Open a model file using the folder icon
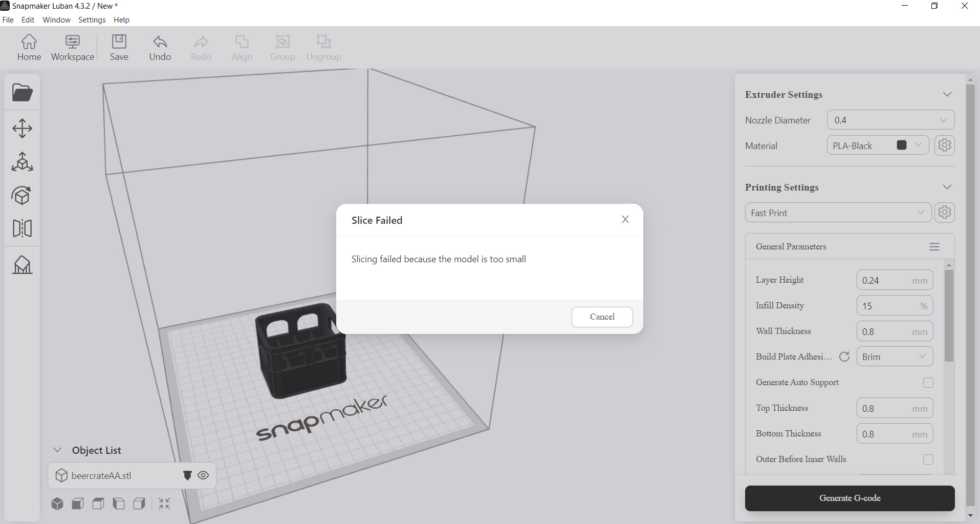980x524 pixels. tap(21, 92)
